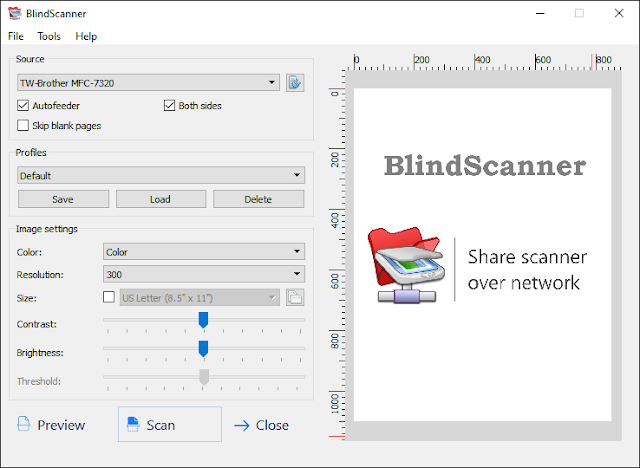Enable Skip blank pages
The width and height of the screenshot is (640, 468).
coord(23,125)
